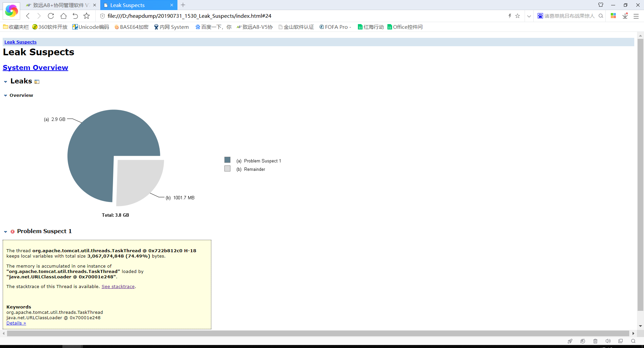Click the undo/restore closed tab icon
The image size is (644, 348).
[75, 16]
